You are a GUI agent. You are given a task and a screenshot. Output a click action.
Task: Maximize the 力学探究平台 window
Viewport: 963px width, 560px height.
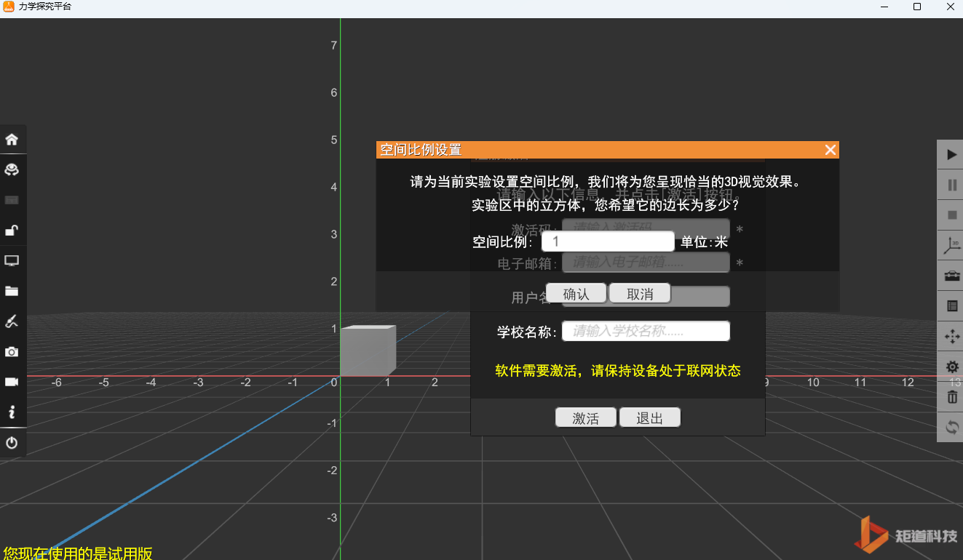click(x=917, y=7)
